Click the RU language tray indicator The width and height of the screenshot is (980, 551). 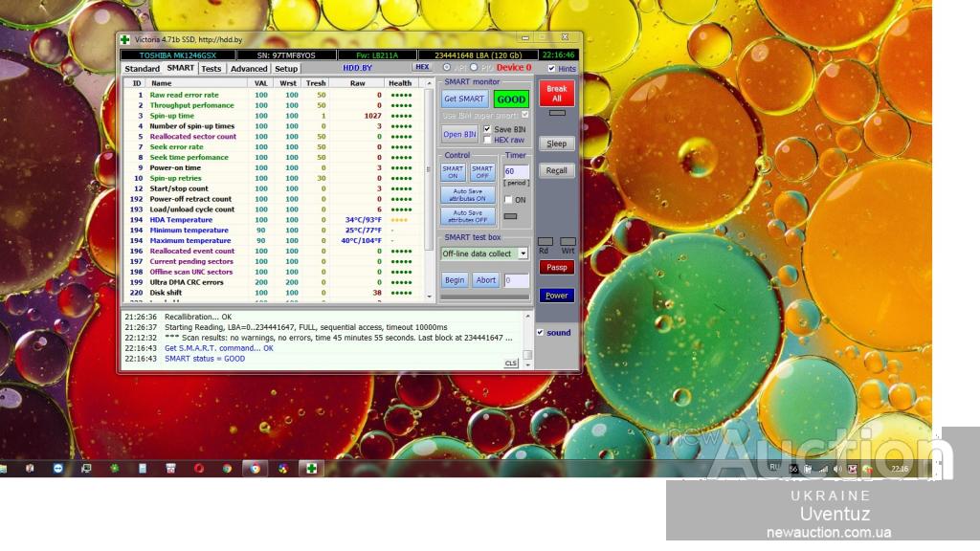774,467
